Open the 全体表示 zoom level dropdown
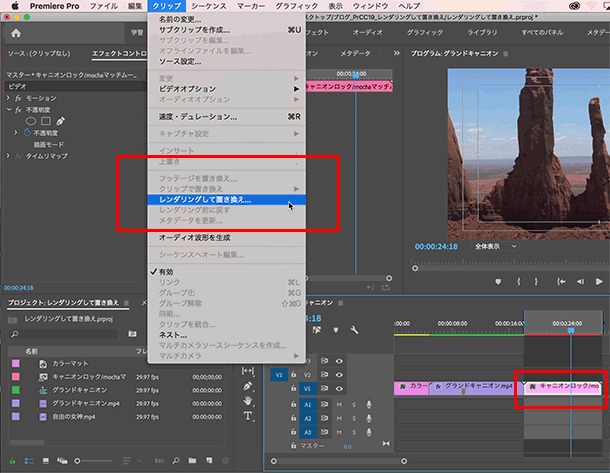The width and height of the screenshot is (610, 473). pyautogui.click(x=495, y=246)
